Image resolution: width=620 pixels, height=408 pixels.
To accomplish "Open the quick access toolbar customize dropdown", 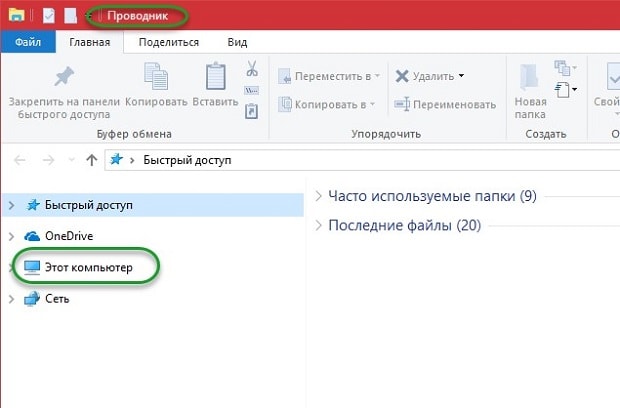I will pyautogui.click(x=89, y=16).
